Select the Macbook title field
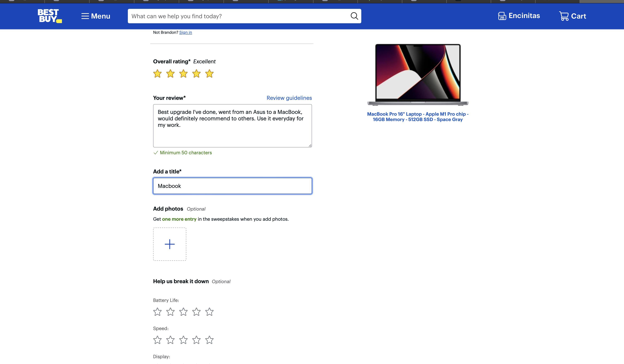The image size is (624, 364). (x=232, y=186)
